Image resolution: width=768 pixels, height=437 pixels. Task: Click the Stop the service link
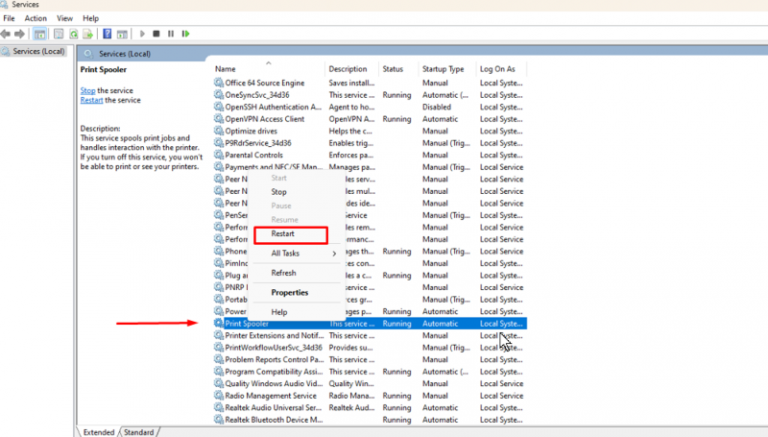coord(88,91)
